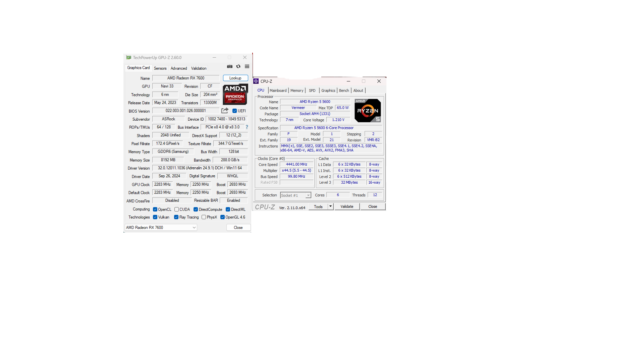This screenshot has width=644, height=362.
Task: Click the Memory Type GDDR6 (Samsung) field
Action: coord(173,152)
